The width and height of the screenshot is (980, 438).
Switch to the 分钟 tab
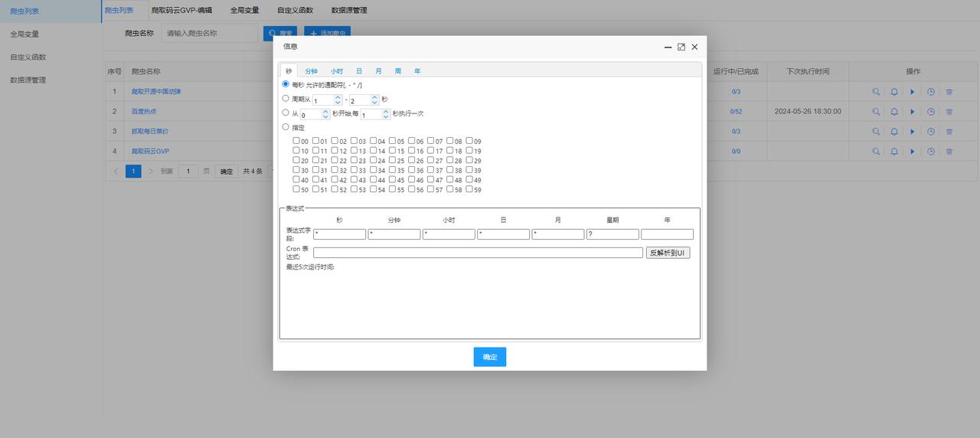[311, 71]
